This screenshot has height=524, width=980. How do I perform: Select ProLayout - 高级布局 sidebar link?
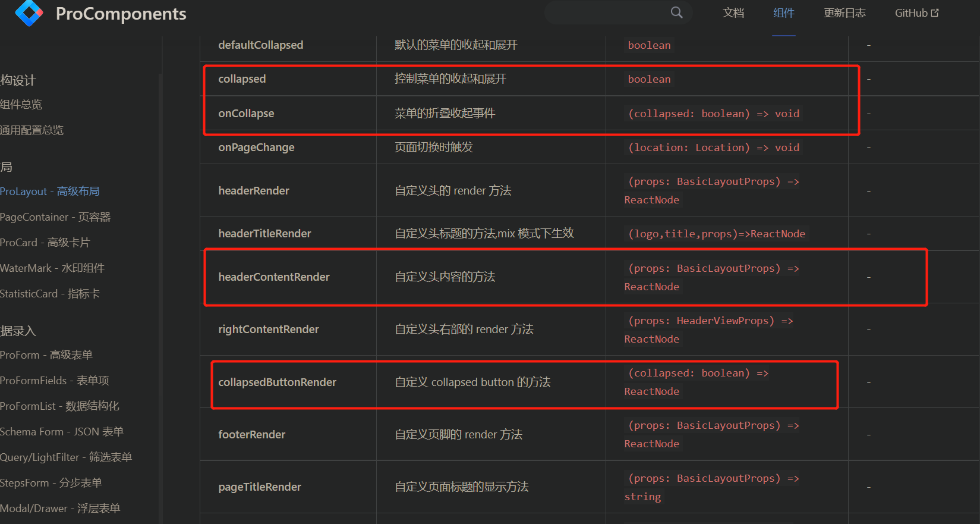(x=50, y=191)
